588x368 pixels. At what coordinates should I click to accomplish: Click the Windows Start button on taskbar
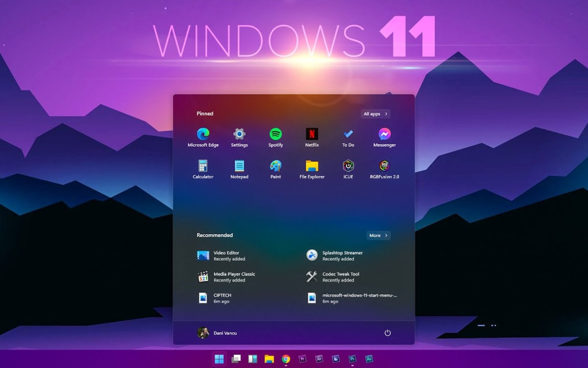coord(219,359)
